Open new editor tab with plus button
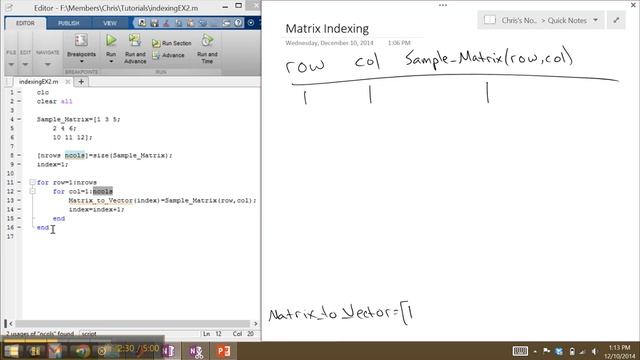The height and width of the screenshot is (360, 640). 81,82
